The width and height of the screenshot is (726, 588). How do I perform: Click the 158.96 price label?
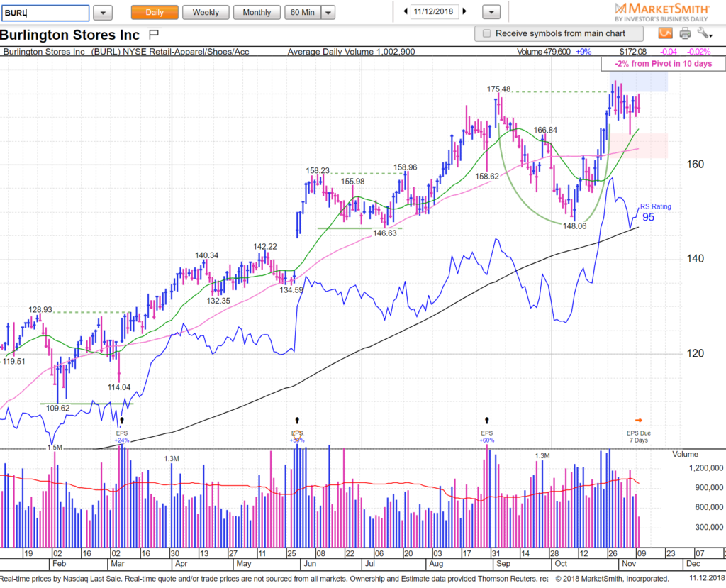pyautogui.click(x=405, y=167)
